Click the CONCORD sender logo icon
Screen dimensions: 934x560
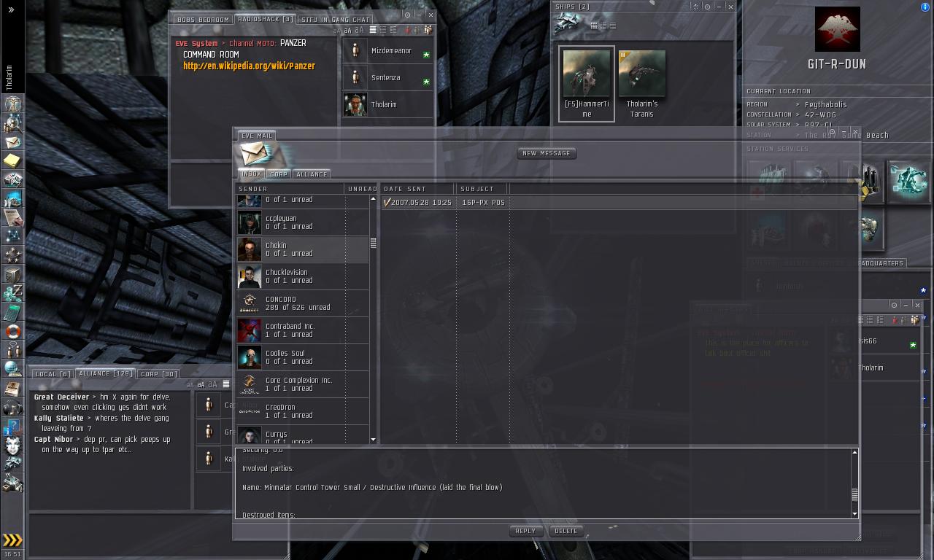click(x=250, y=303)
